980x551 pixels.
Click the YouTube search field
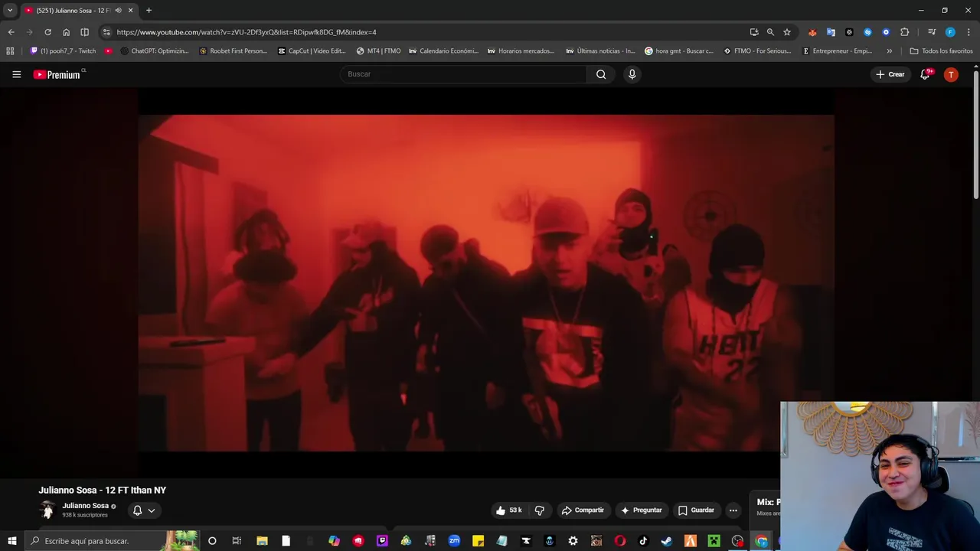[464, 74]
